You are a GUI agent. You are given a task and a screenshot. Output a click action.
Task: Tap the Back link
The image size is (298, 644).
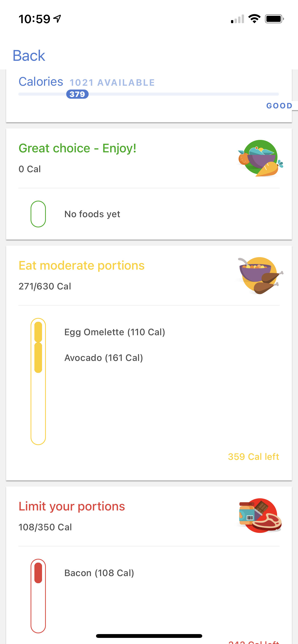(x=29, y=56)
